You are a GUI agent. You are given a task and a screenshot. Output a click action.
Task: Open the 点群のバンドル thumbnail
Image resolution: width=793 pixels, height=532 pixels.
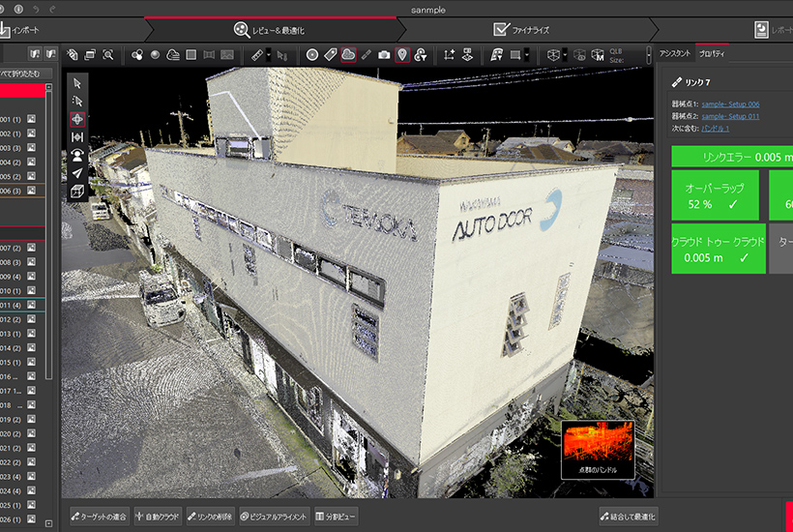coord(598,450)
